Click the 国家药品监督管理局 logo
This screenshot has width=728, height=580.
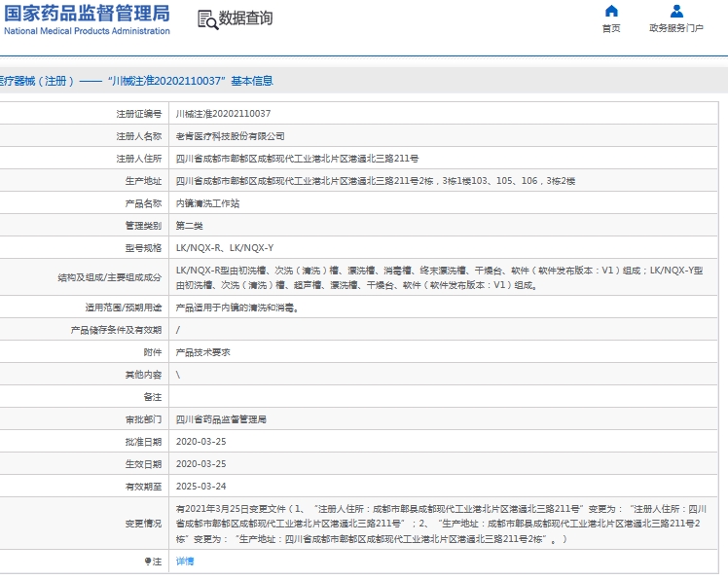pos(87,20)
